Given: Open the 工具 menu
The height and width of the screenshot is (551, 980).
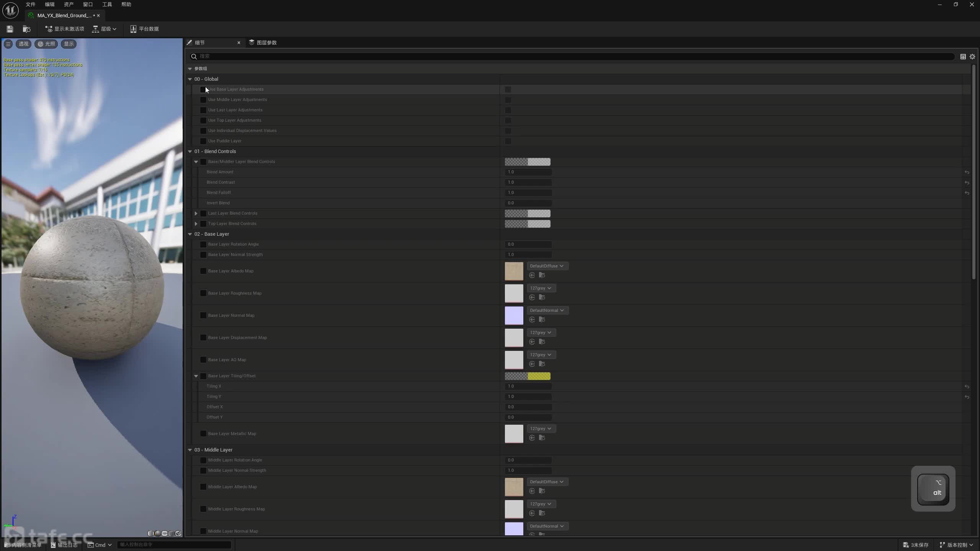Looking at the screenshot, I should click(107, 5).
